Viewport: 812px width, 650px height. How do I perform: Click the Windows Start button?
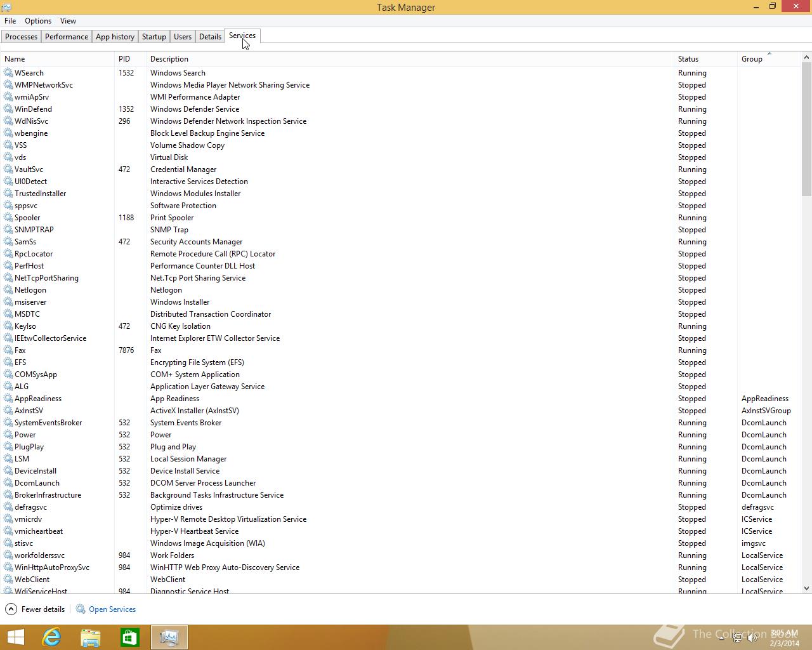[15, 637]
